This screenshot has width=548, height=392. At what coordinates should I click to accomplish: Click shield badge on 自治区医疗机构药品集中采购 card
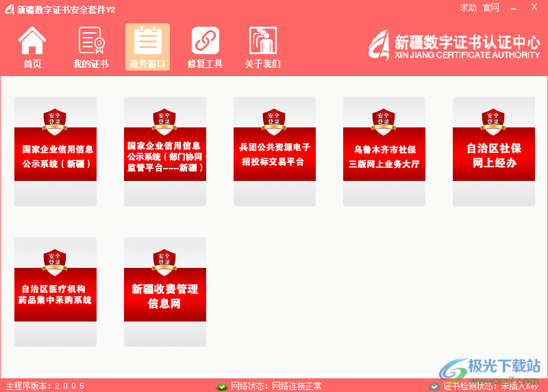(x=55, y=262)
